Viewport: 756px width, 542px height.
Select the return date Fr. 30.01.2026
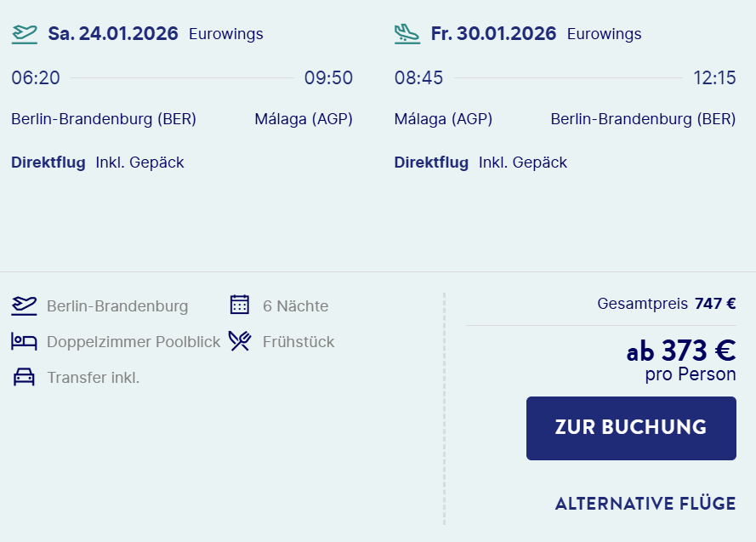494,34
